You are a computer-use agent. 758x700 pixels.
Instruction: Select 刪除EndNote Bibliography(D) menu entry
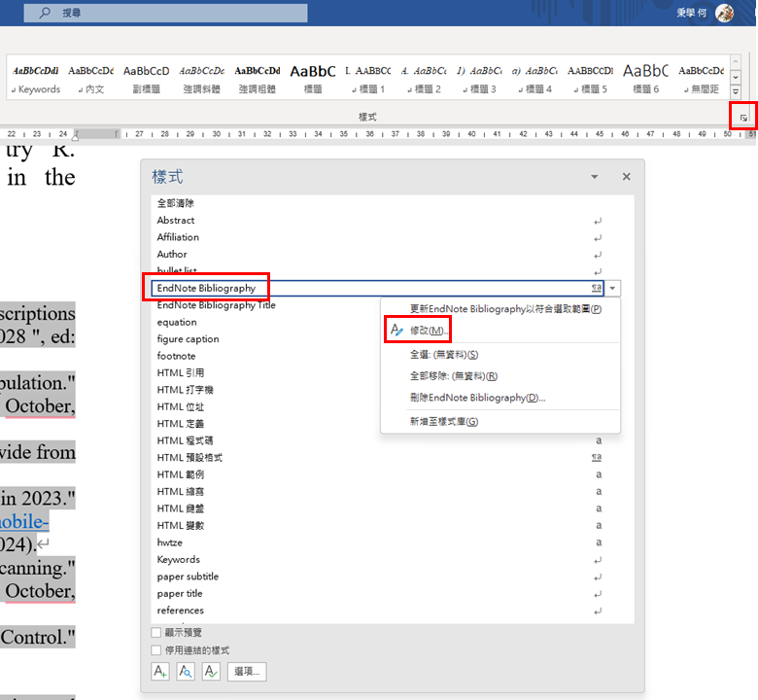tap(477, 398)
